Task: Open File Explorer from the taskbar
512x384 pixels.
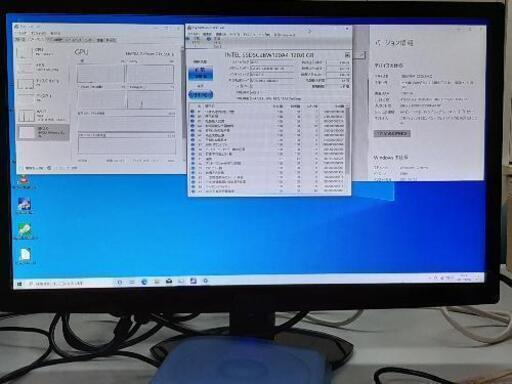Action: [157, 282]
